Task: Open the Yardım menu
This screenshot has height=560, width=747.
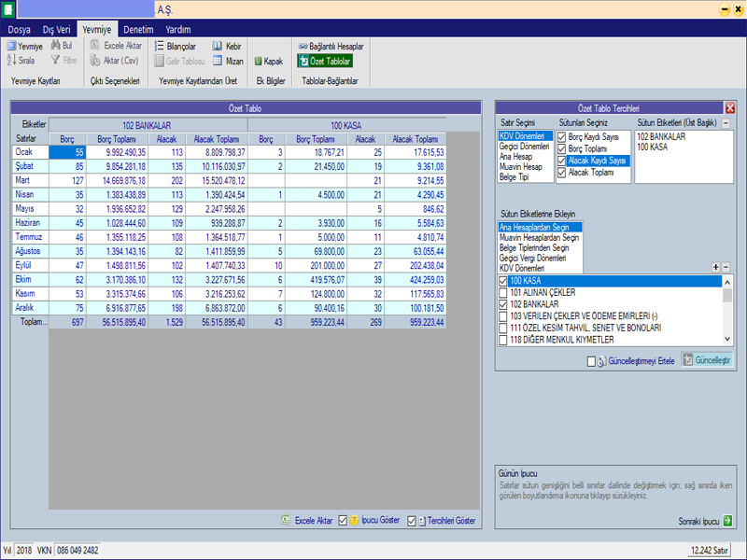Action: [x=178, y=30]
